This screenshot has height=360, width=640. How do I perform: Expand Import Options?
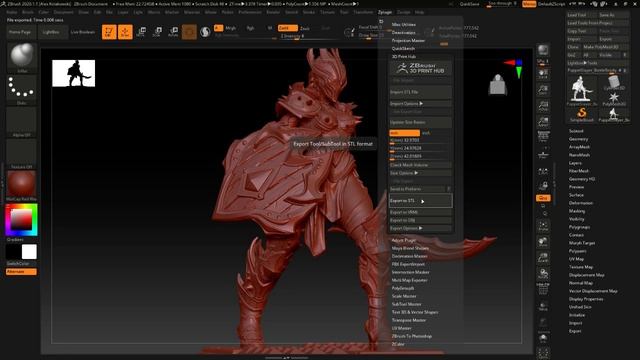pyautogui.click(x=420, y=104)
